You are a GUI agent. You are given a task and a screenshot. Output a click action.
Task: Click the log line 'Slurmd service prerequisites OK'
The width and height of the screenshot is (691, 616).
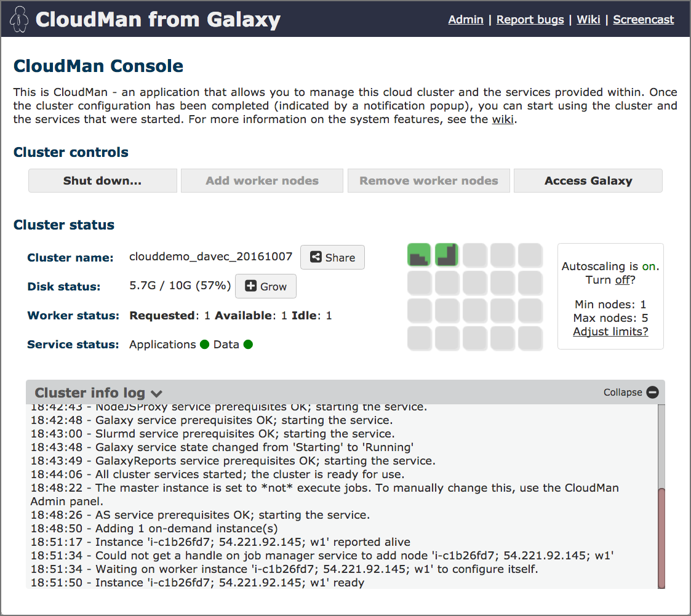point(213,434)
